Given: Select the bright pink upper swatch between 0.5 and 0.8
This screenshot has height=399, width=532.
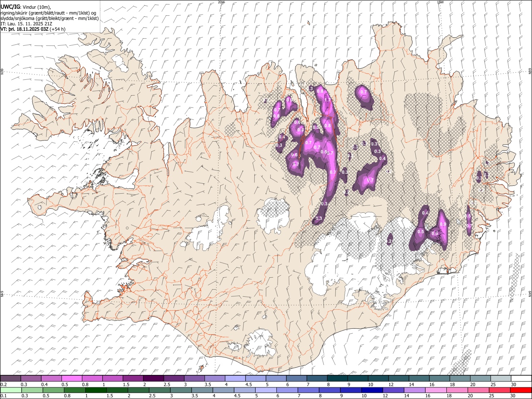Looking at the screenshot, I should click(72, 378).
